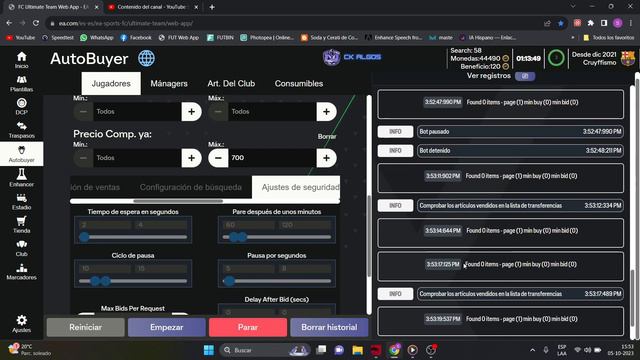This screenshot has height=360, width=640.
Task: Click Parar to stop the bot
Action: pyautogui.click(x=248, y=327)
